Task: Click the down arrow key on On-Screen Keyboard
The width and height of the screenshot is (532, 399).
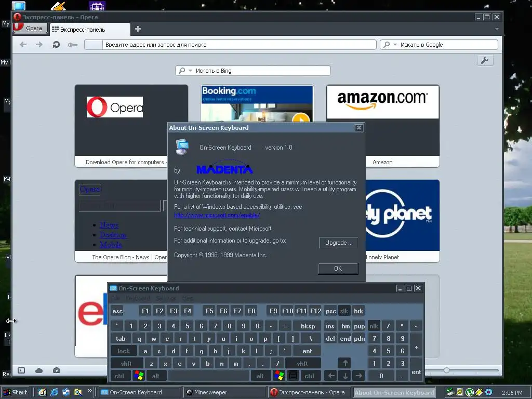Action: tap(345, 376)
